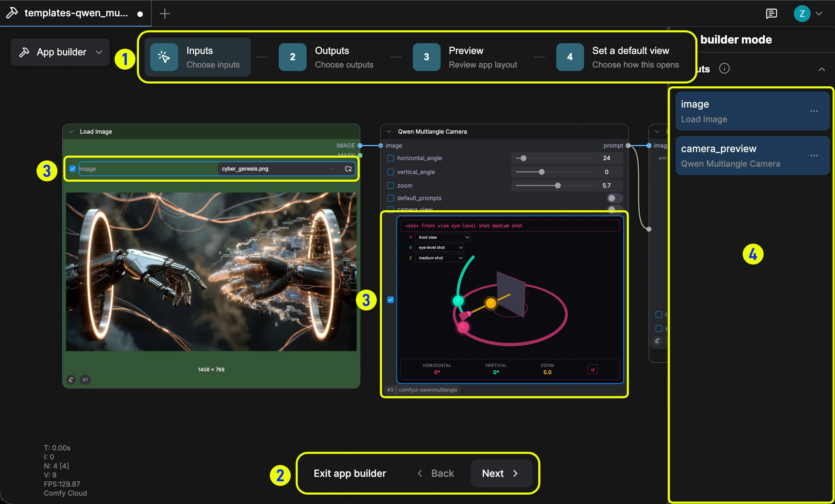Open the eye-level shot dropdown
835x504 pixels.
pos(439,247)
